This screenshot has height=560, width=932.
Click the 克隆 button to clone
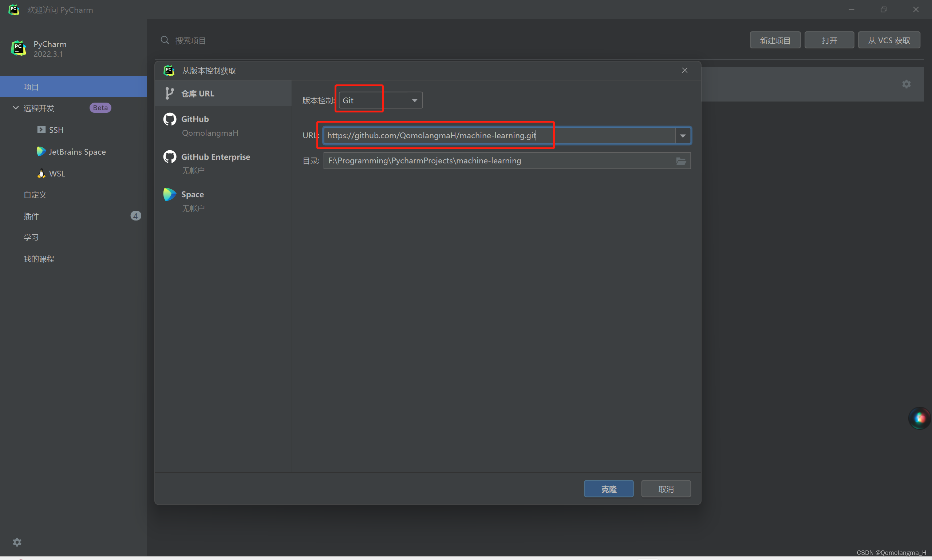(608, 489)
